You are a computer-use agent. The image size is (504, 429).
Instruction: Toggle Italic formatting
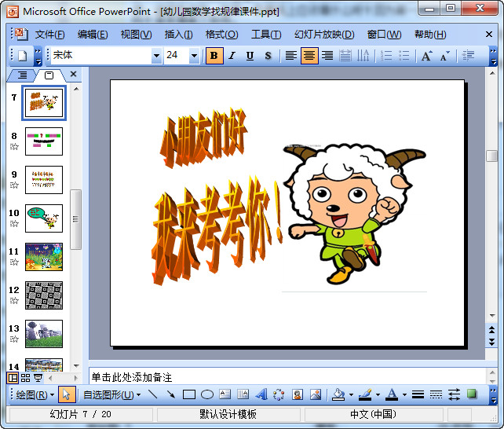pyautogui.click(x=232, y=56)
